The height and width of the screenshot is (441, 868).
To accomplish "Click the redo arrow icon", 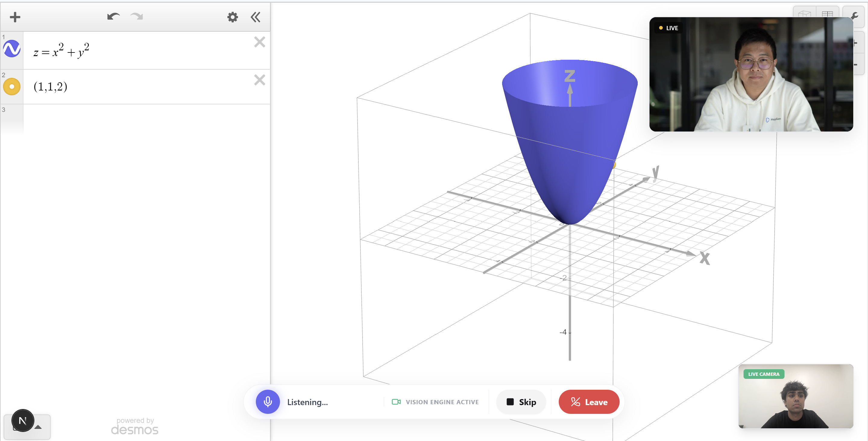I will click(137, 17).
